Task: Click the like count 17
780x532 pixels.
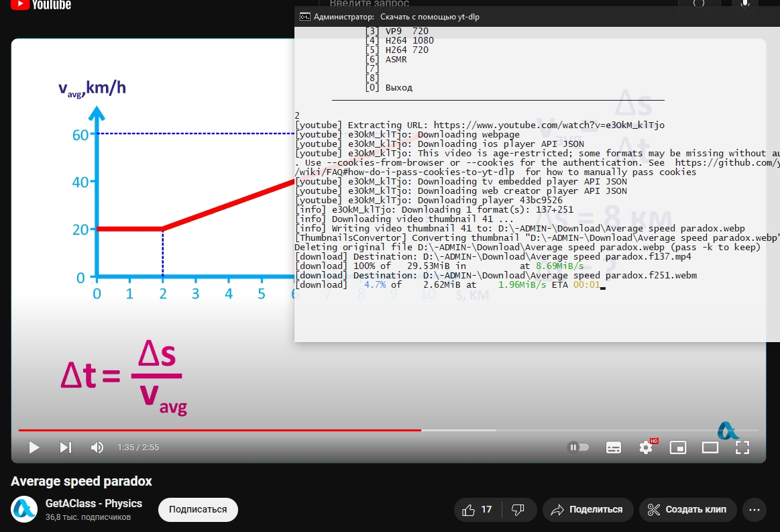Action: pos(486,510)
